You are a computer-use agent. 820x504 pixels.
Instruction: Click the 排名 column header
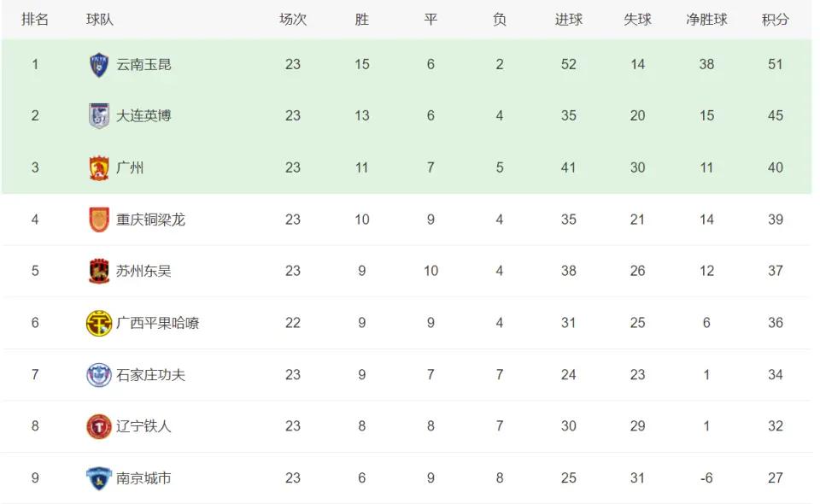pos(35,20)
